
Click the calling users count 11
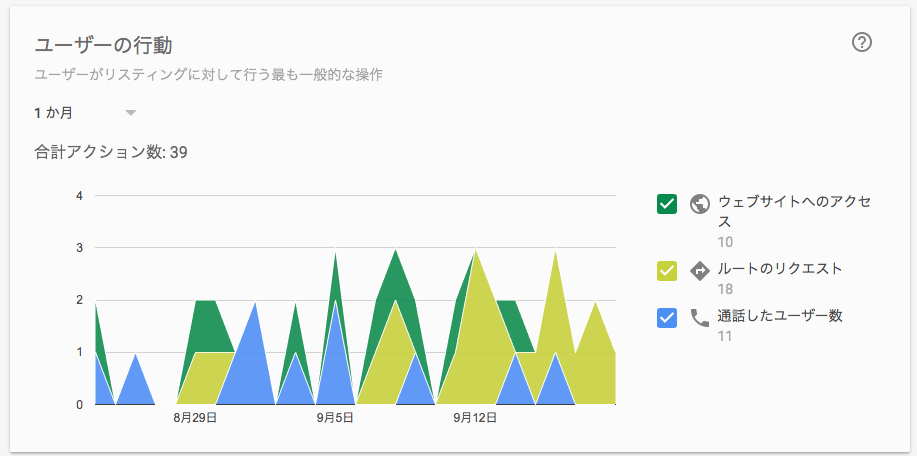pos(725,336)
